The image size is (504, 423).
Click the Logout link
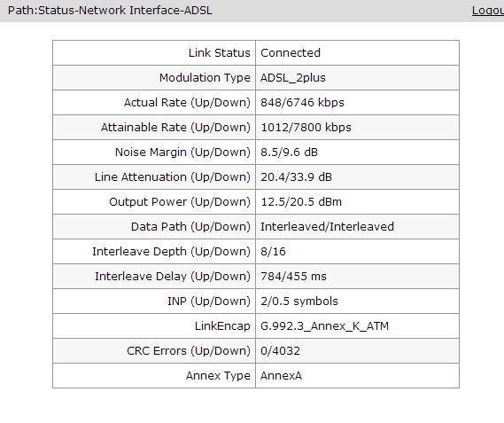tap(487, 11)
